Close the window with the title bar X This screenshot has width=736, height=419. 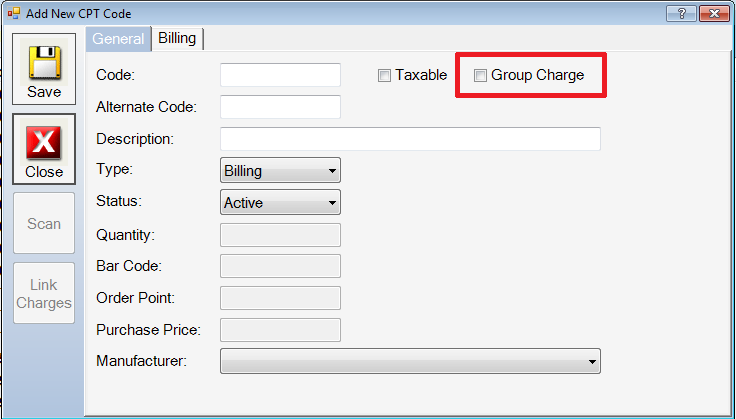[714, 14]
